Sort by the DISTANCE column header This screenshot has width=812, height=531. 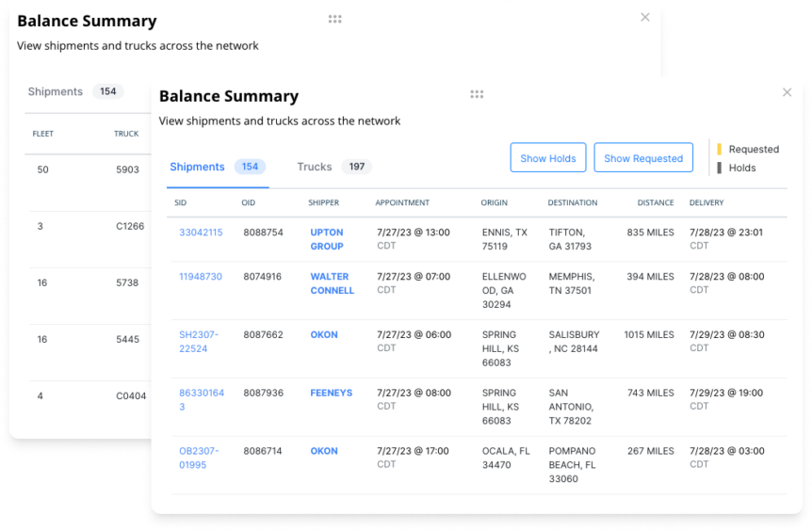click(x=655, y=202)
